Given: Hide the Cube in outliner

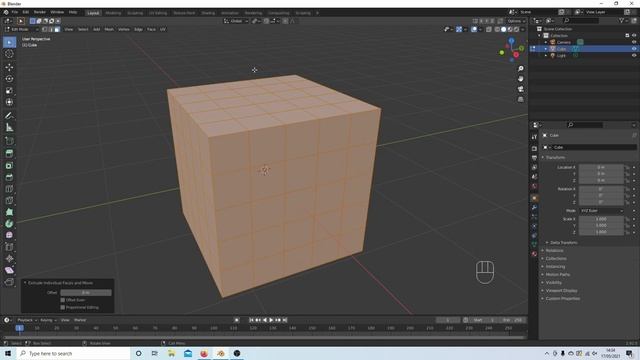Looking at the screenshot, I should 634,49.
